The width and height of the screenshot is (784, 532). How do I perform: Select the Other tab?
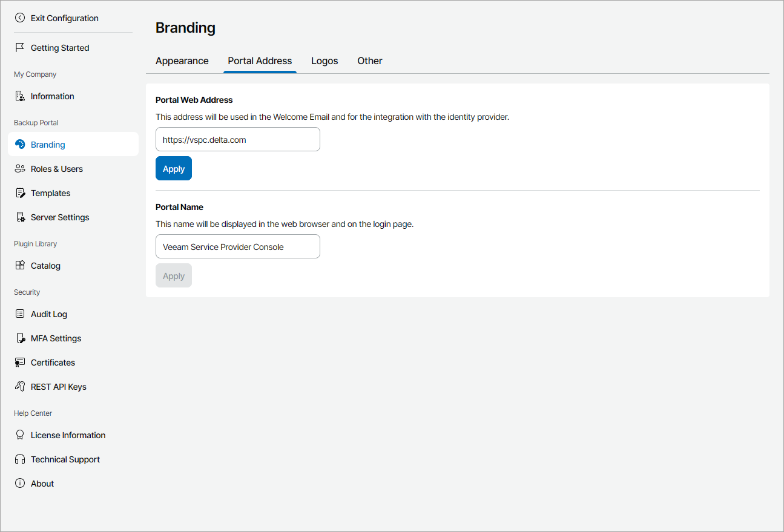(x=369, y=61)
